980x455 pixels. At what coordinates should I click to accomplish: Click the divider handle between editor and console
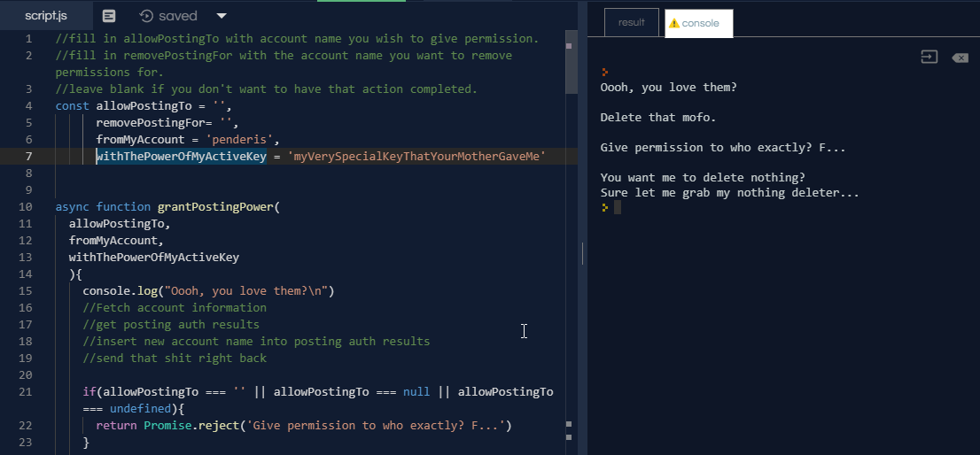point(582,255)
